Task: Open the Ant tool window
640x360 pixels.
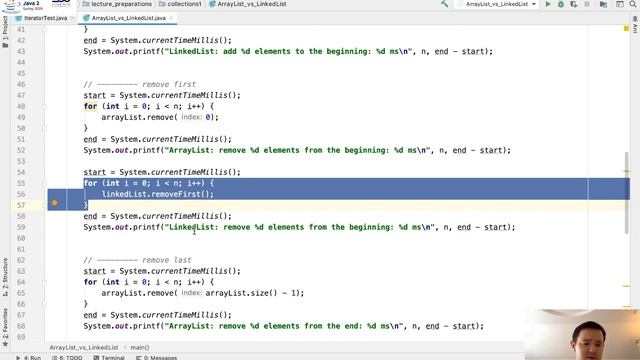Action: click(635, 24)
